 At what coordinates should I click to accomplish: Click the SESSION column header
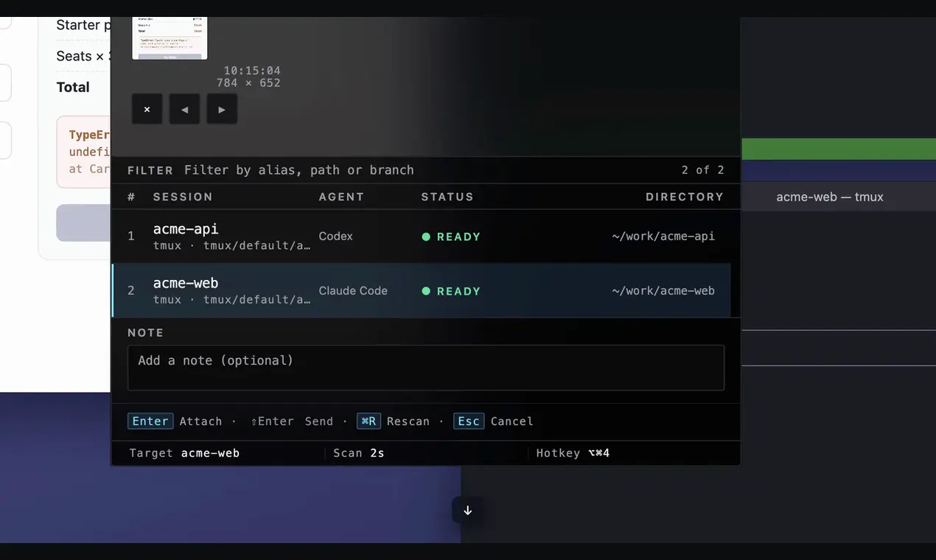[183, 197]
